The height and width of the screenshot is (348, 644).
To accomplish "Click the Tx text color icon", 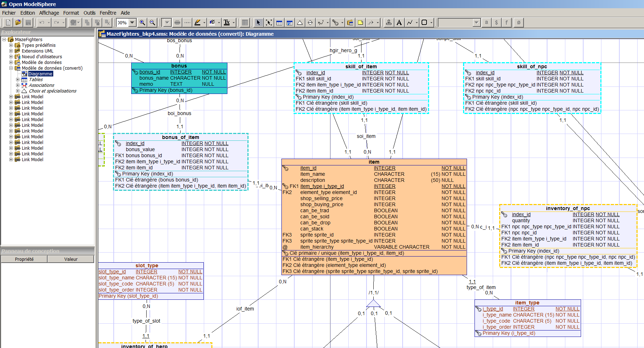I will coord(227,23).
